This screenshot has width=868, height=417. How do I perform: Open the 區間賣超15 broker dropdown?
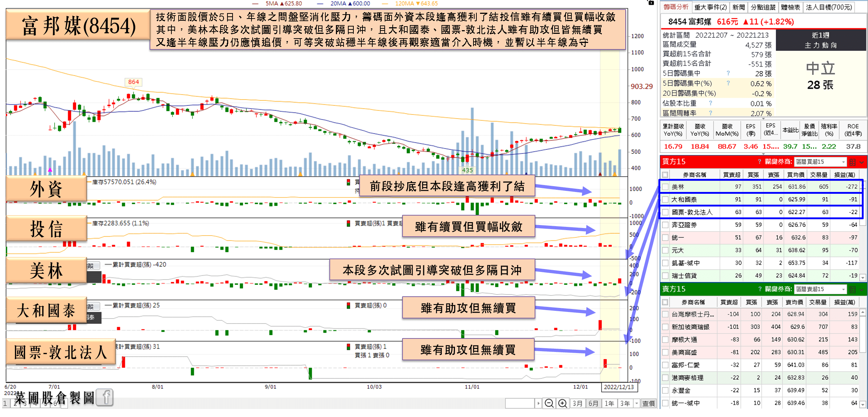point(821,289)
